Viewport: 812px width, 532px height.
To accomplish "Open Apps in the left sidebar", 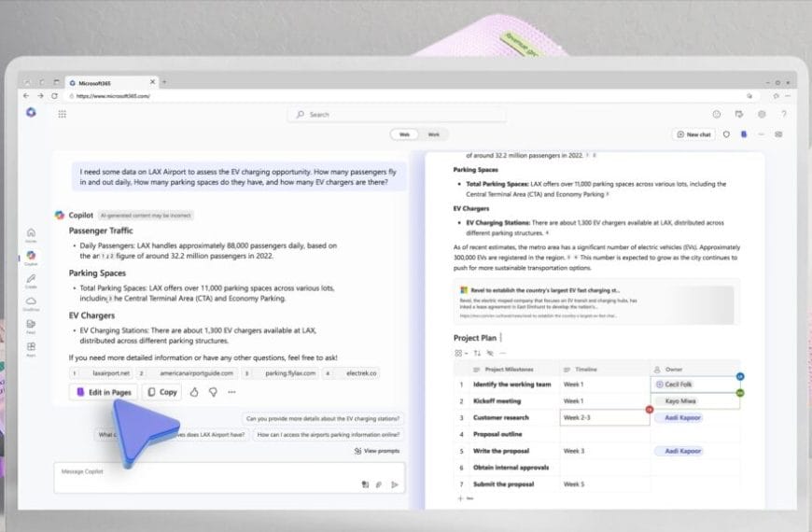I will (31, 349).
